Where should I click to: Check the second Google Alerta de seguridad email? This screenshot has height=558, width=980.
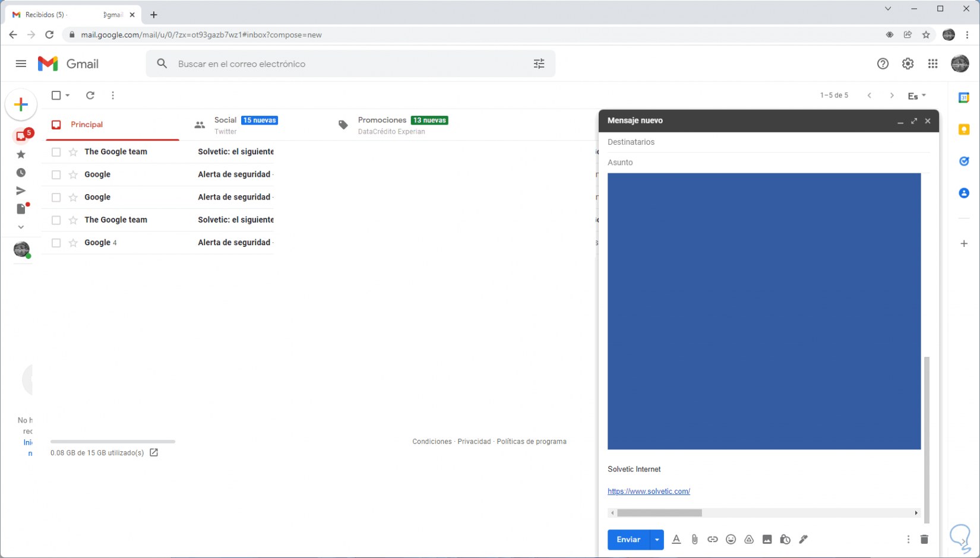tap(56, 197)
